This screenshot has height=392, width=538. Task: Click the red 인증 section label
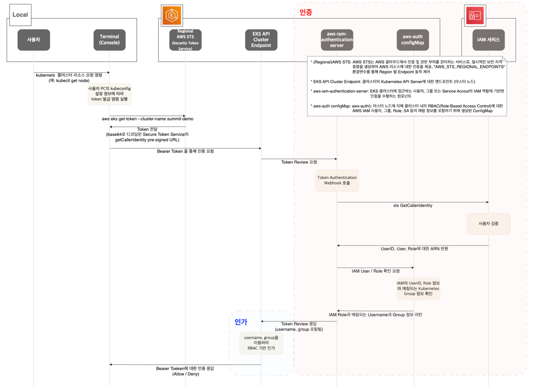tap(306, 12)
